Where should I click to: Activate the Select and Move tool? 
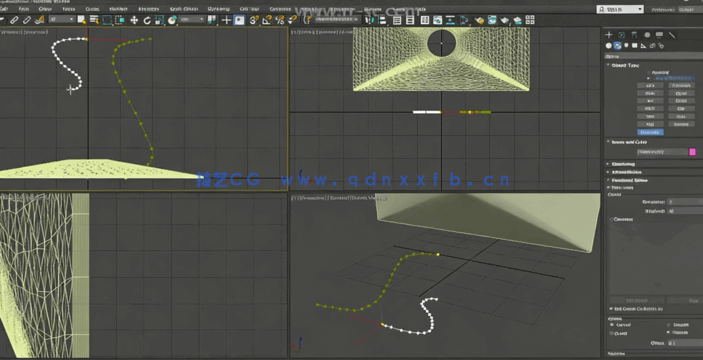coord(134,20)
